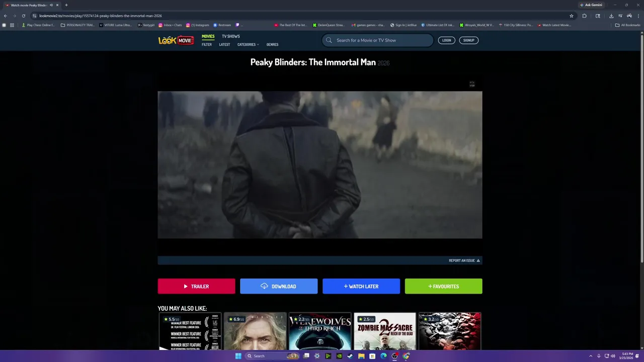Open a new browser tab

click(66, 5)
